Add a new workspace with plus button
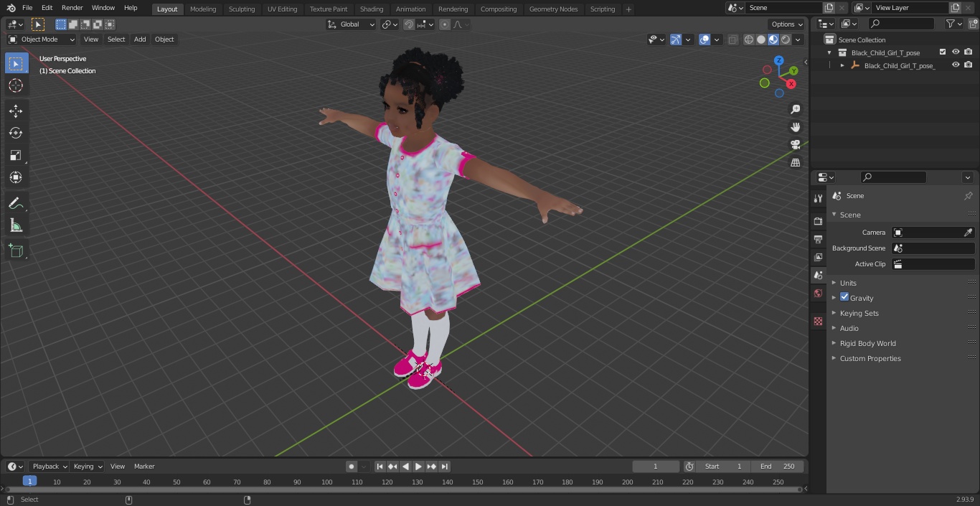 tap(628, 9)
